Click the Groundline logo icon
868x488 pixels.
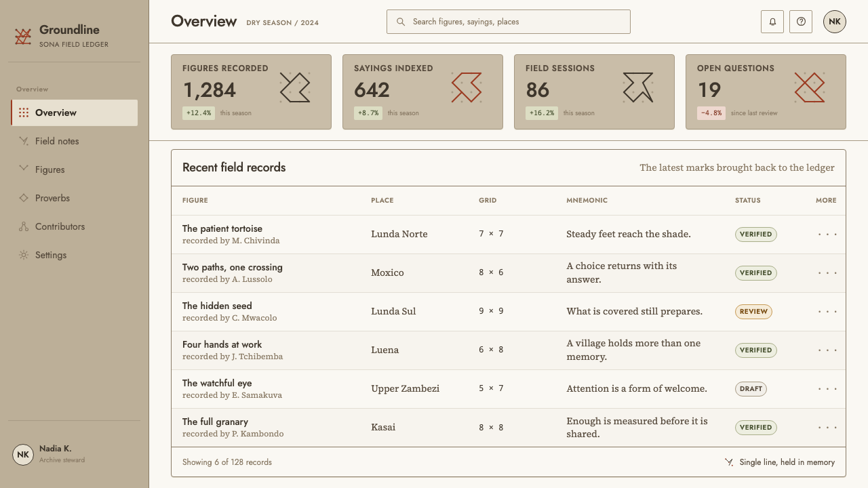click(23, 37)
